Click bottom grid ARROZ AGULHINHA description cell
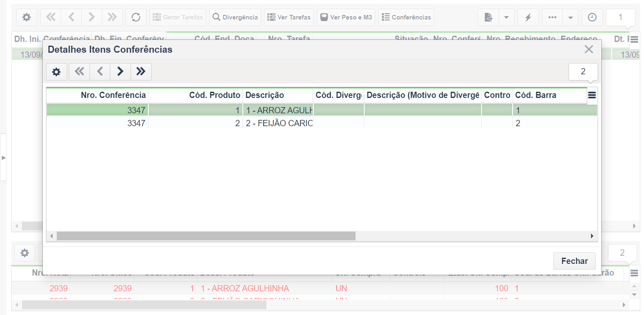The image size is (644, 315). point(265,288)
